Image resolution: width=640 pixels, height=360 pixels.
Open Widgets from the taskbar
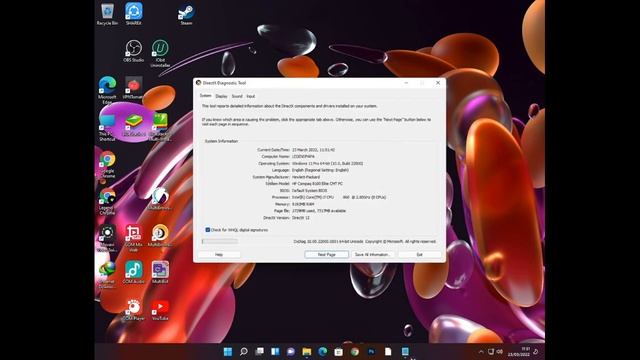pyautogui.click(x=275, y=351)
